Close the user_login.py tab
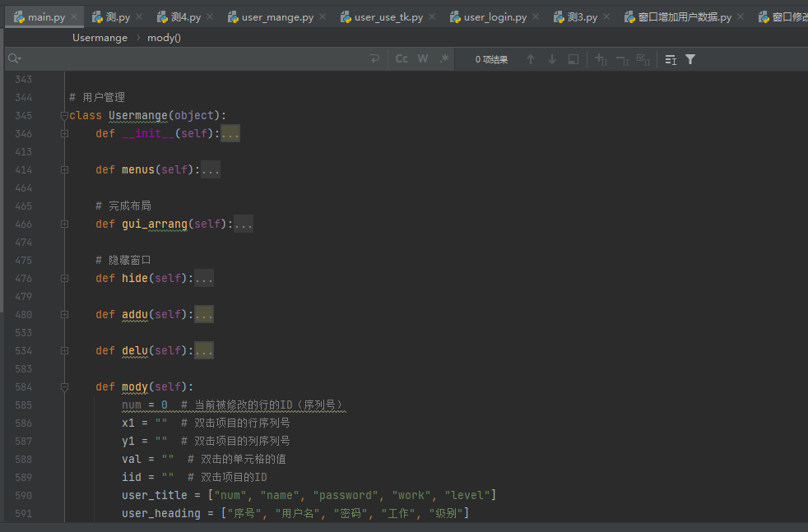This screenshot has height=532, width=808. tap(536, 17)
